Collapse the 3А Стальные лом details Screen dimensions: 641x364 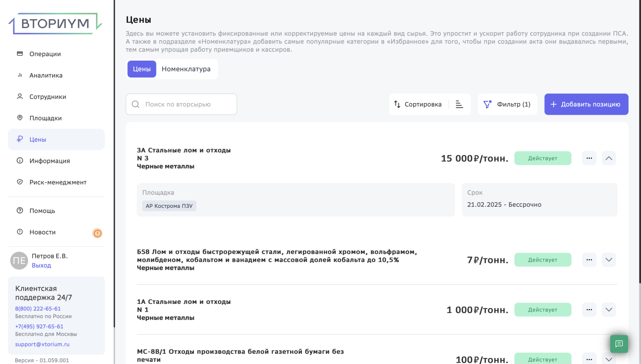(x=609, y=158)
